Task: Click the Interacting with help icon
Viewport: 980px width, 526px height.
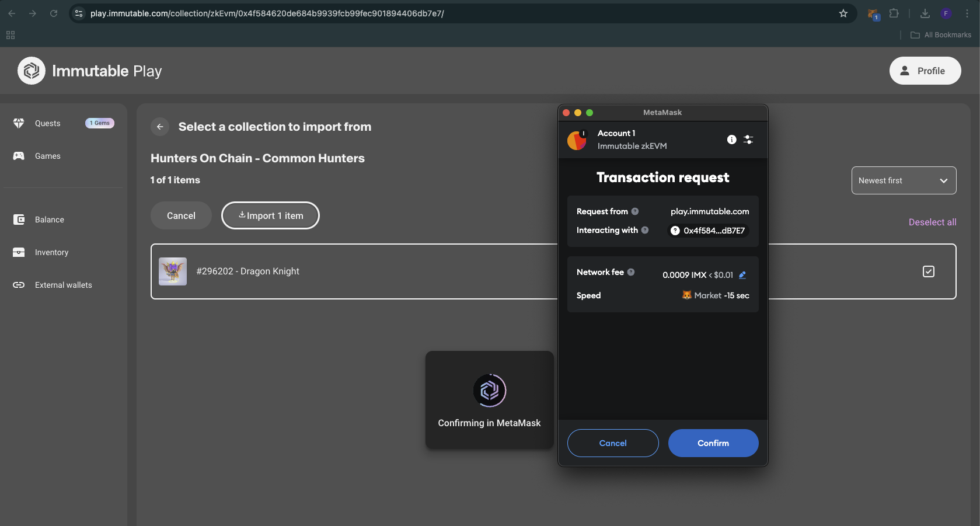Action: coord(645,230)
